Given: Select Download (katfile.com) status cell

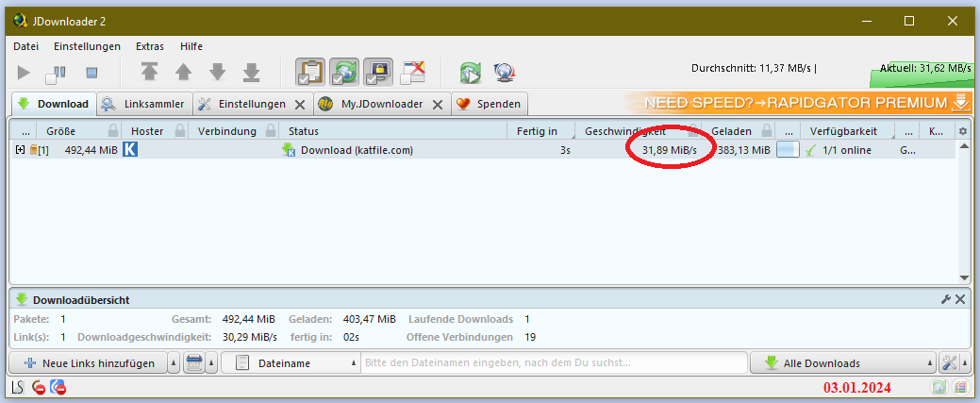Looking at the screenshot, I should pos(357,150).
